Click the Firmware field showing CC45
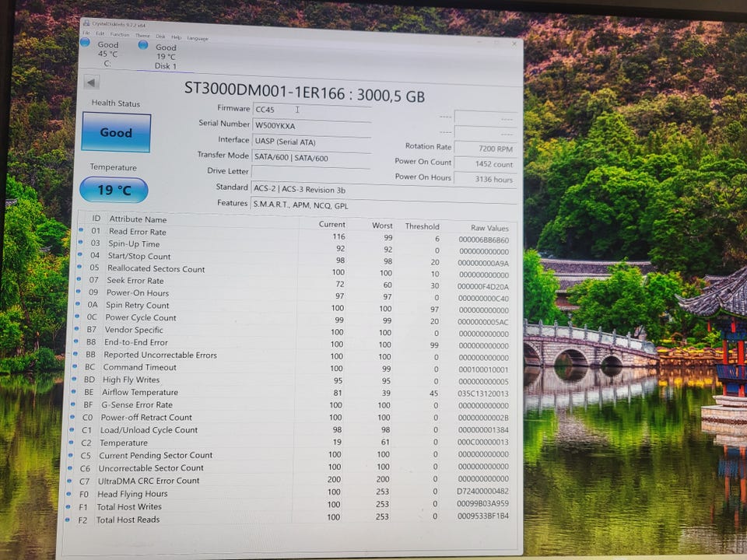 pyautogui.click(x=311, y=110)
